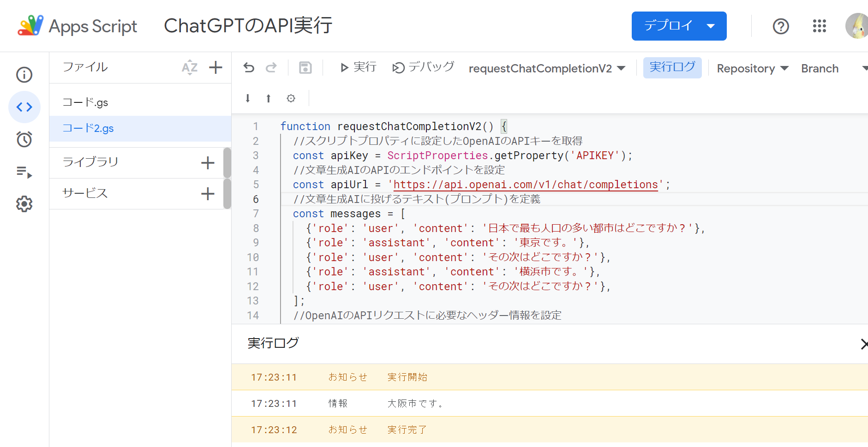Image resolution: width=868 pixels, height=447 pixels.
Task: Open the デプロイ deploy dropdown button
Action: tap(679, 26)
